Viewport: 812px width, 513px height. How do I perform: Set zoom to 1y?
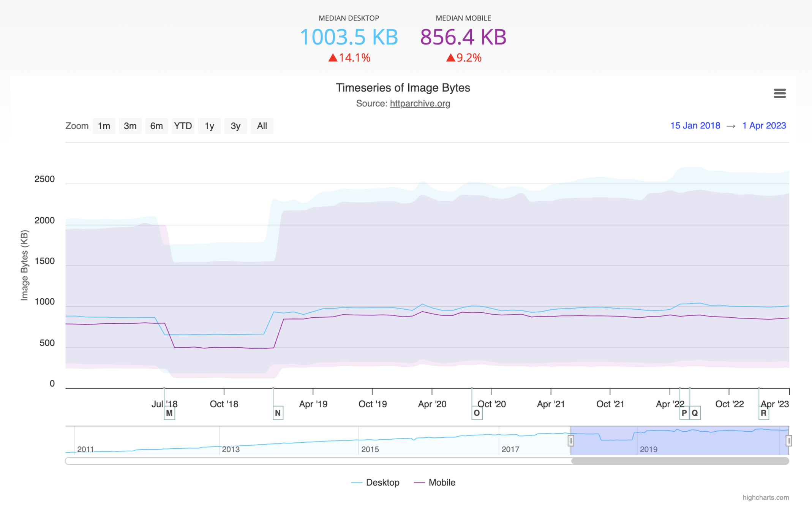pos(209,126)
